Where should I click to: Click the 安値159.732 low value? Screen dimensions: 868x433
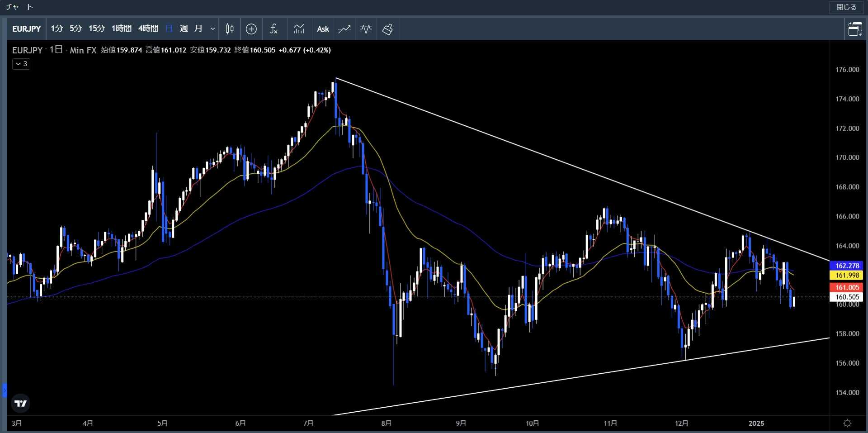tap(210, 50)
